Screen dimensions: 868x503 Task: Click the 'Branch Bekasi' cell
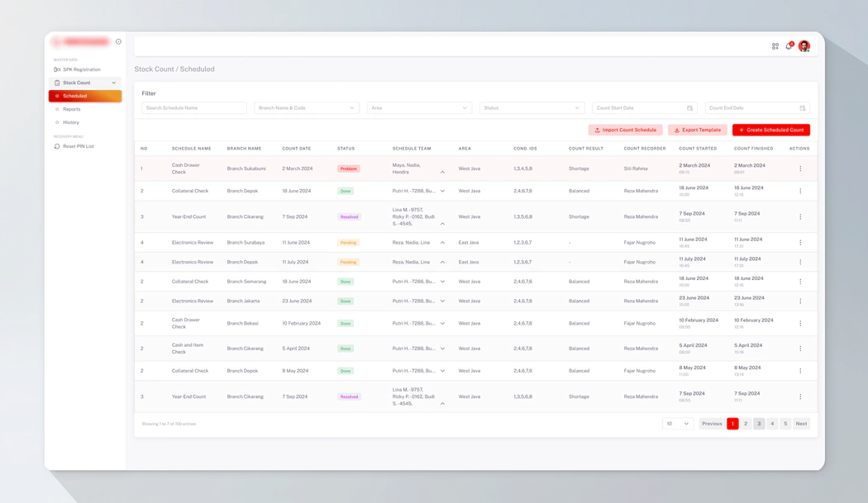[x=242, y=323]
